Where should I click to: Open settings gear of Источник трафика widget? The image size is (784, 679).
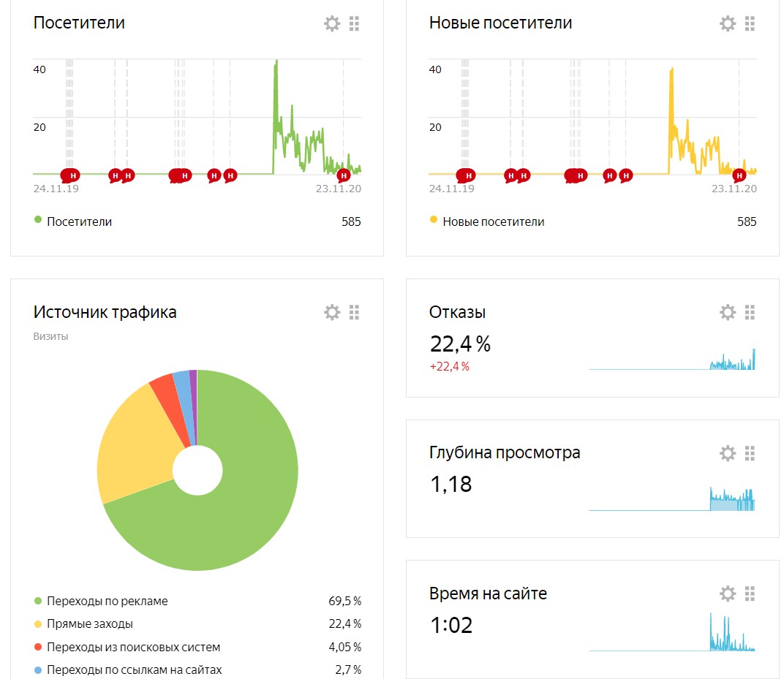pyautogui.click(x=332, y=312)
